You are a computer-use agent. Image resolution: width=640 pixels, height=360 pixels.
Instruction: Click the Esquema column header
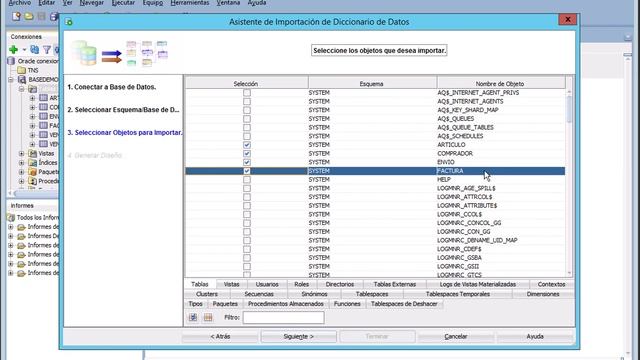(x=372, y=83)
